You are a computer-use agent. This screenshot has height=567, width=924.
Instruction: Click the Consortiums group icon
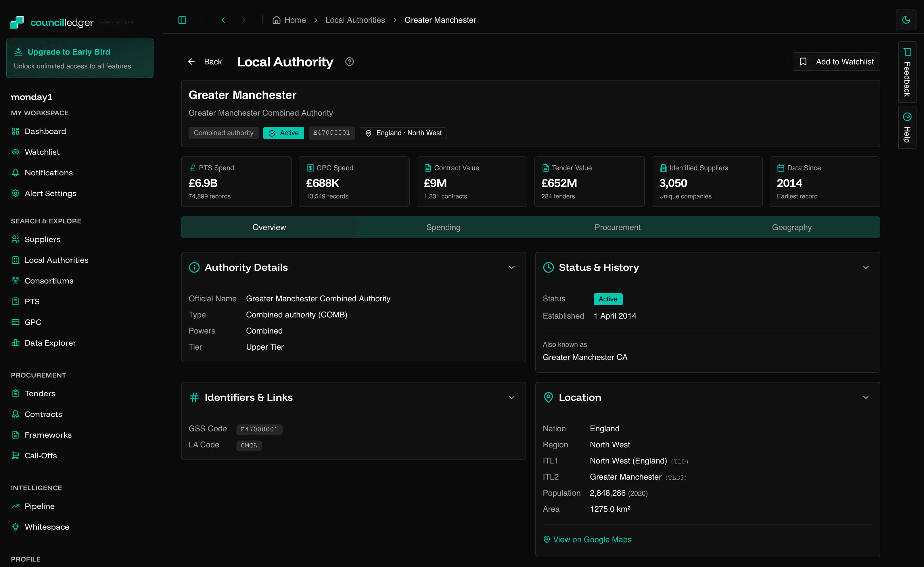click(x=15, y=281)
